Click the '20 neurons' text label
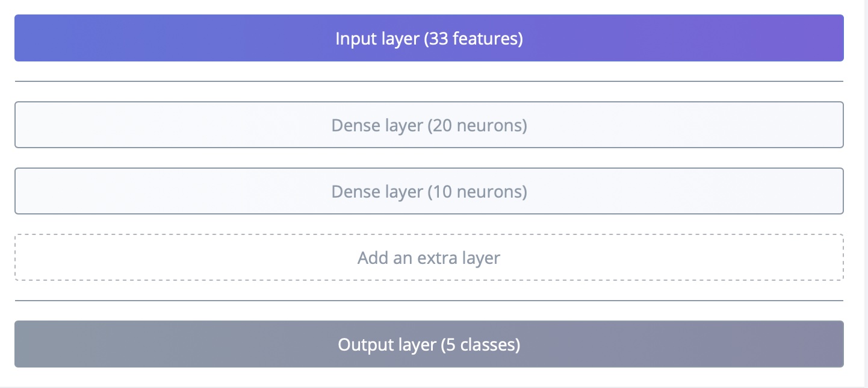Image resolution: width=868 pixels, height=388 pixels. coord(477,126)
